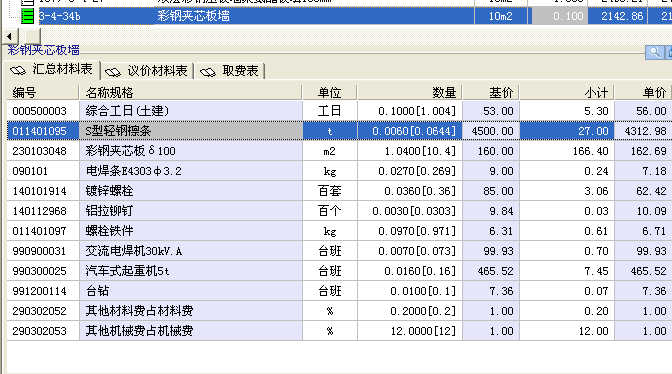
Task: Switch to the 议价材料表 tab
Action: point(147,71)
